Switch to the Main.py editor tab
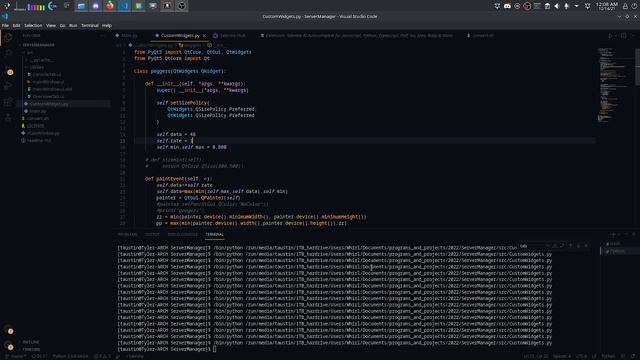 tap(129, 36)
